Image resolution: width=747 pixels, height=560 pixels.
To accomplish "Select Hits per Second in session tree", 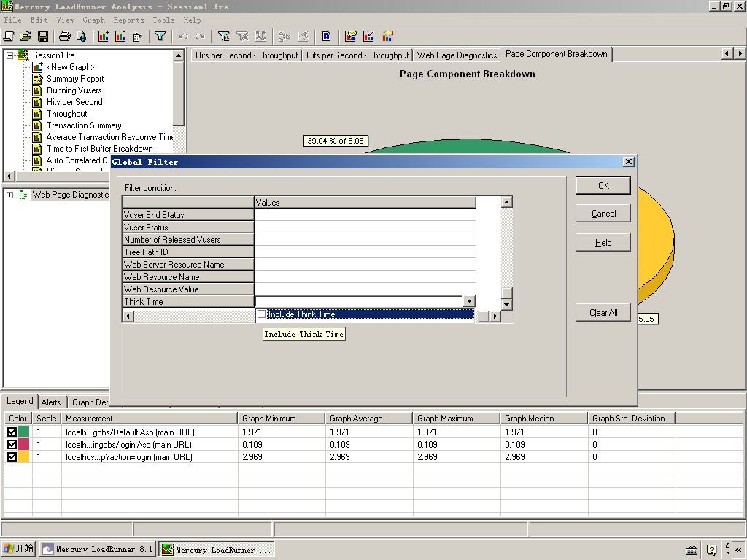I will click(74, 102).
